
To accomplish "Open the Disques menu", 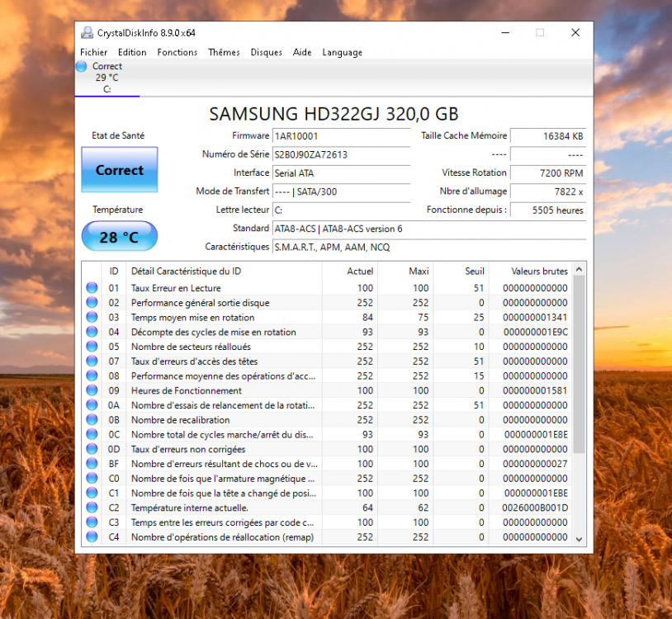I will 266,52.
